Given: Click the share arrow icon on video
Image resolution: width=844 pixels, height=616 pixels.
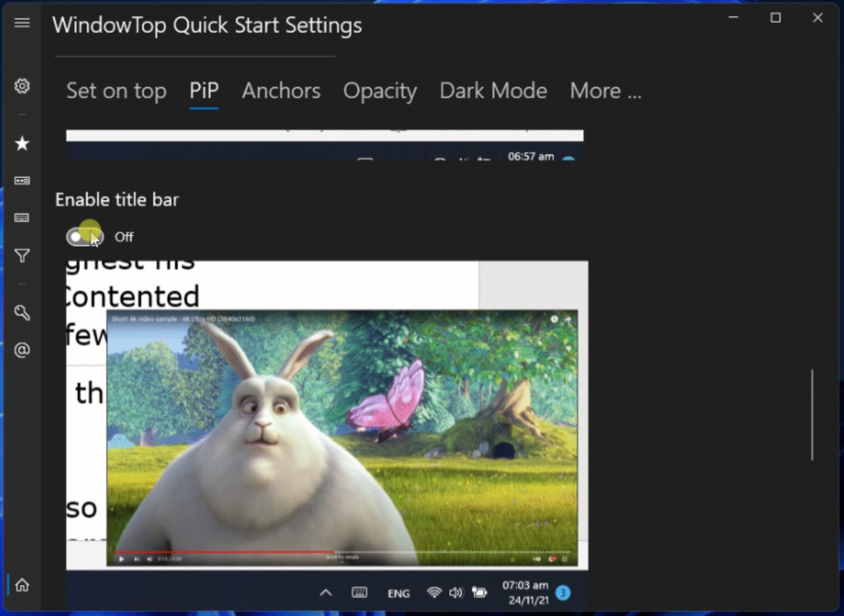Looking at the screenshot, I should pyautogui.click(x=568, y=319).
